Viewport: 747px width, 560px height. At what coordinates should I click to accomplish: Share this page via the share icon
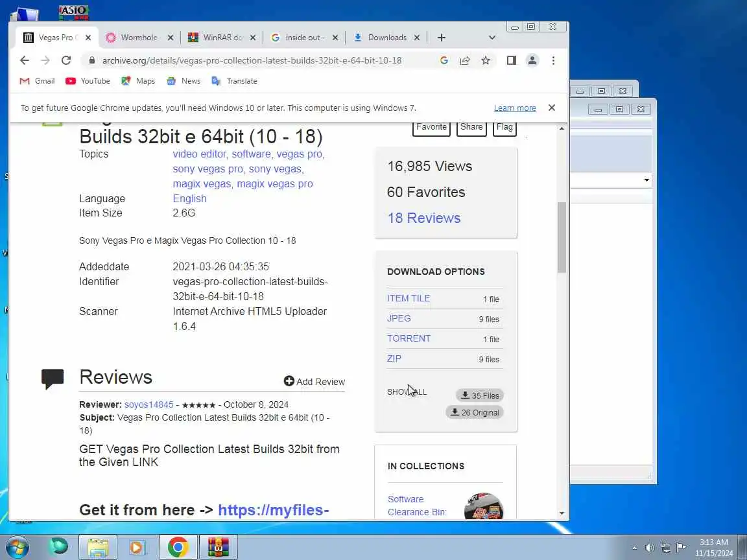(x=465, y=60)
